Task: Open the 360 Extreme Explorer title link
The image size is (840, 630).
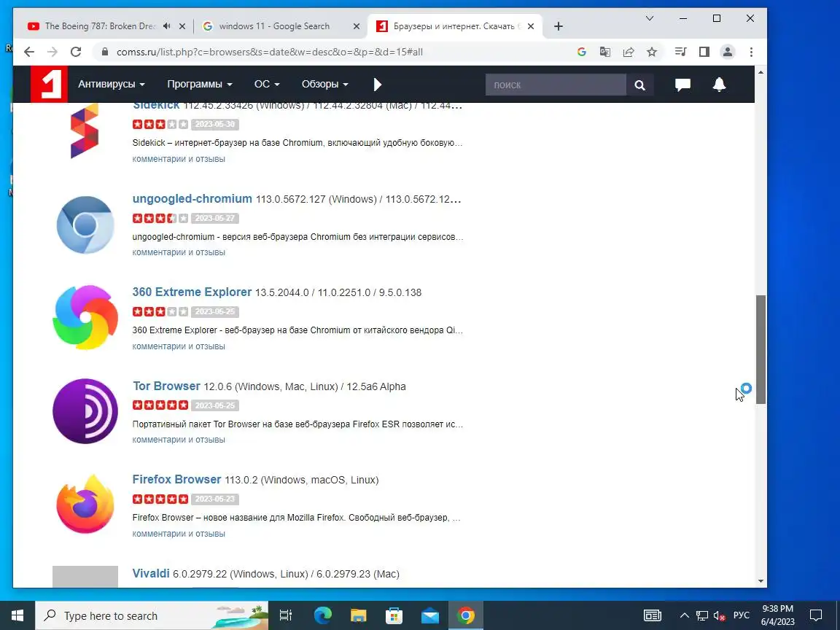Action: 192,292
